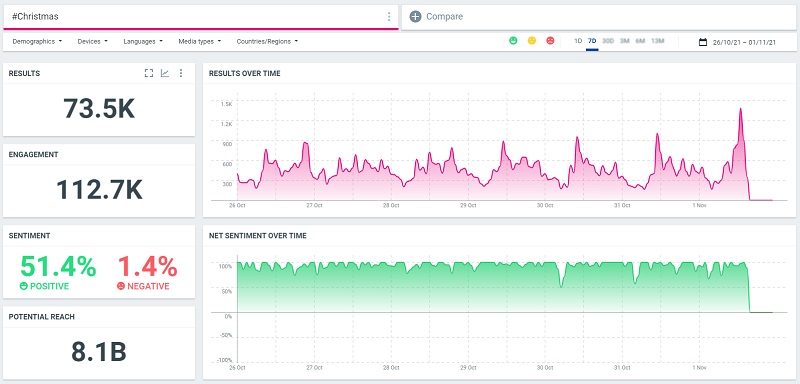The image size is (800, 384).
Task: Click the SENTIMENT card heading
Action: (29, 236)
